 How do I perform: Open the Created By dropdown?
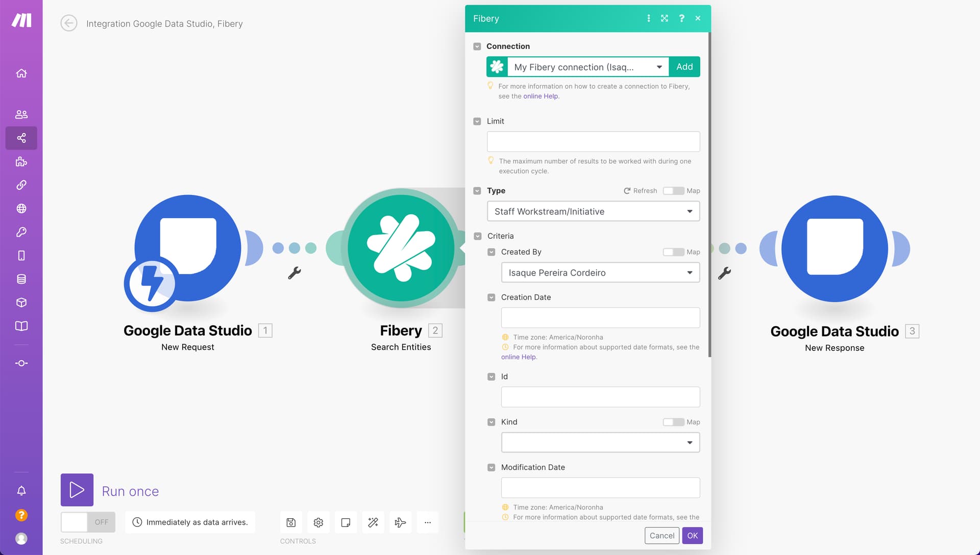point(600,273)
